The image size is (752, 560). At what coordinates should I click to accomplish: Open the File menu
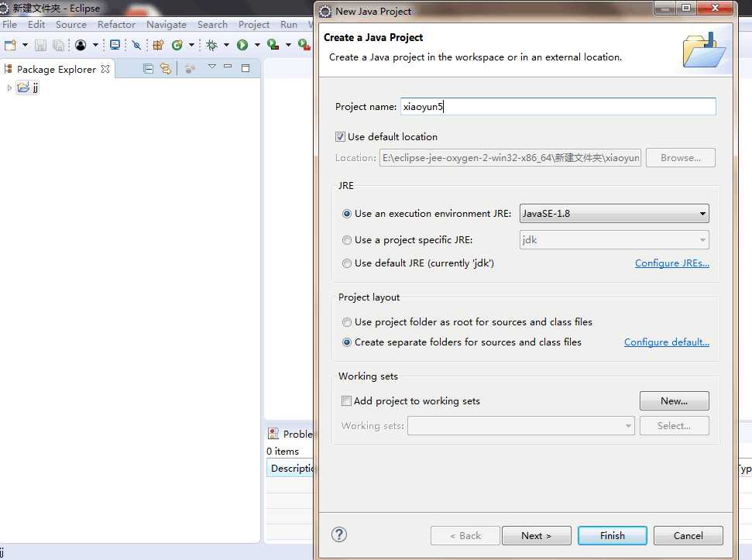click(x=9, y=25)
